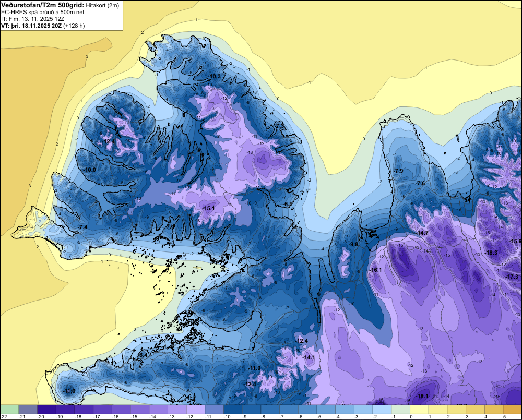Viewport: 522px width, 420px height.
Task: Click the -18.1 temperature value on map
Action: tap(422, 396)
